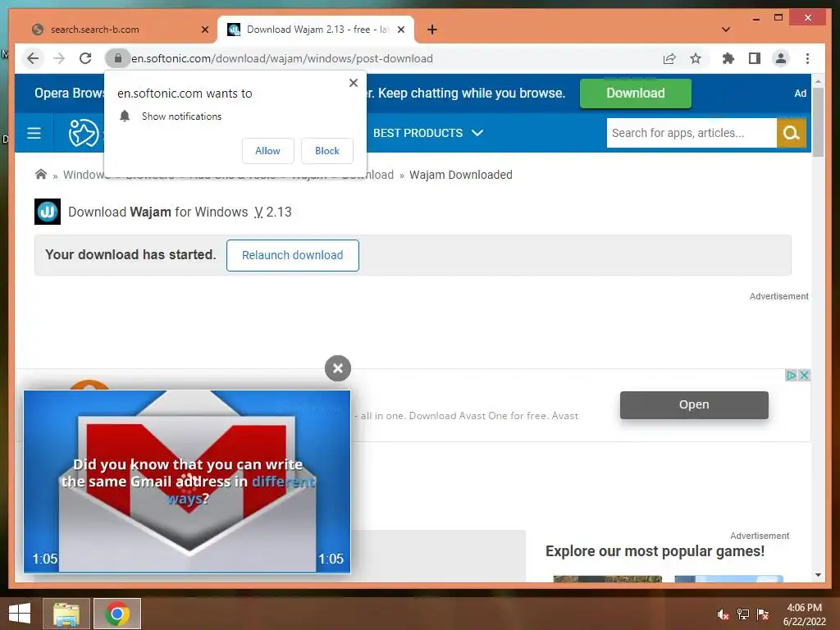
Task: Click the browser forward arrow
Action: (59, 58)
